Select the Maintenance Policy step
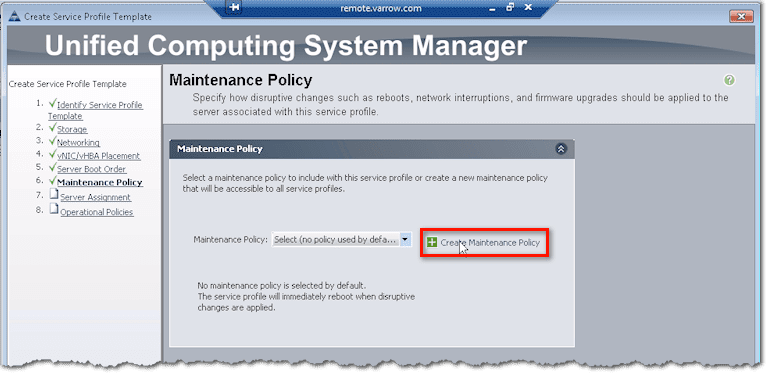Viewport: 766px width, 373px height. pyautogui.click(x=100, y=183)
